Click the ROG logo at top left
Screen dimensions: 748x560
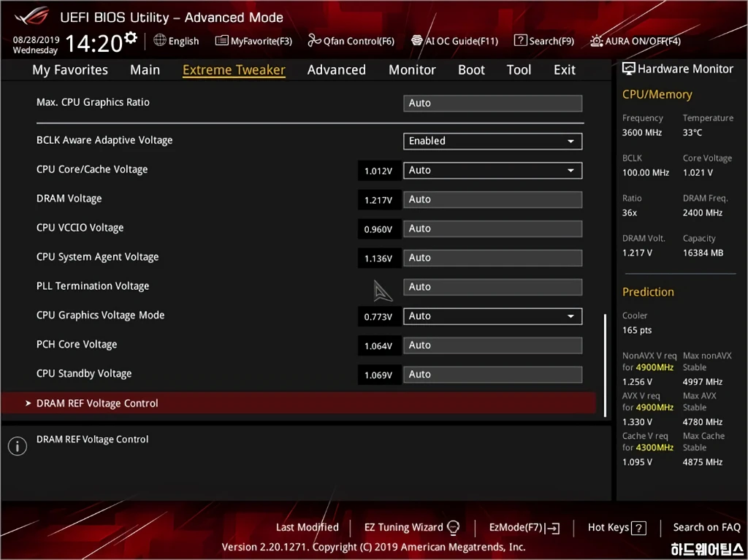[x=31, y=17]
